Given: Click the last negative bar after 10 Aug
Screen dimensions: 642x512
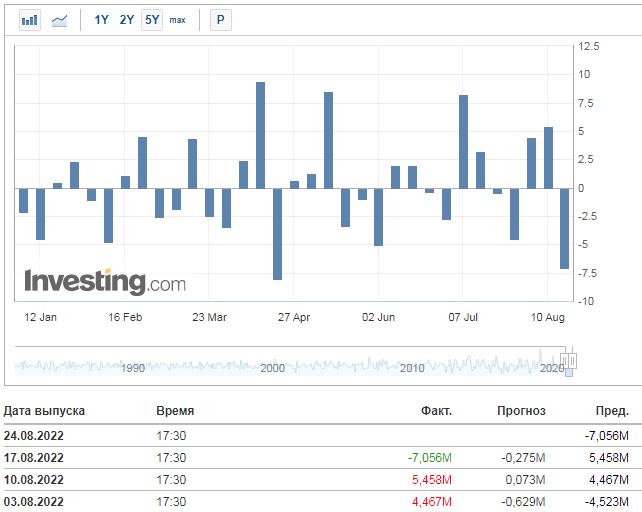Looking at the screenshot, I should point(564,229).
